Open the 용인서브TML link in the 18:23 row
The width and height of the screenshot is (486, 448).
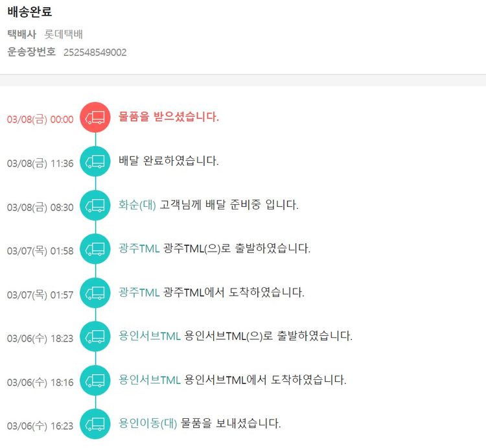pyautogui.click(x=150, y=336)
